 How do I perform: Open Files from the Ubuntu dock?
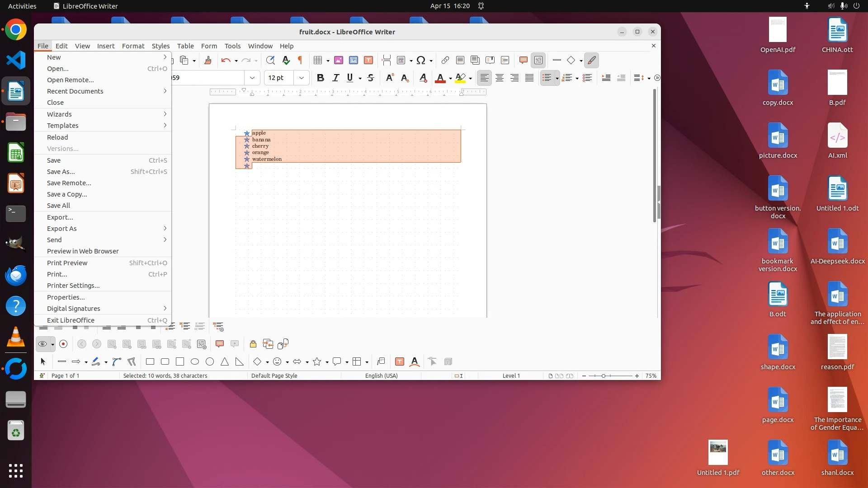pos(16,122)
